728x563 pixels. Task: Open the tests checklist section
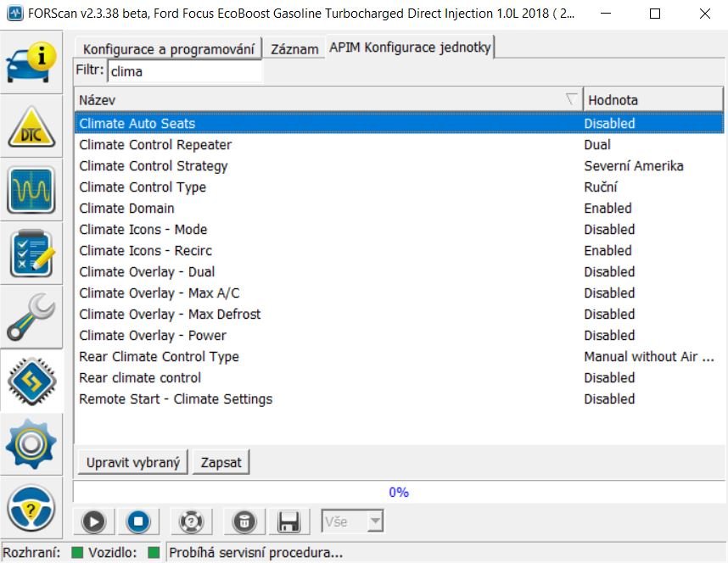[31, 254]
